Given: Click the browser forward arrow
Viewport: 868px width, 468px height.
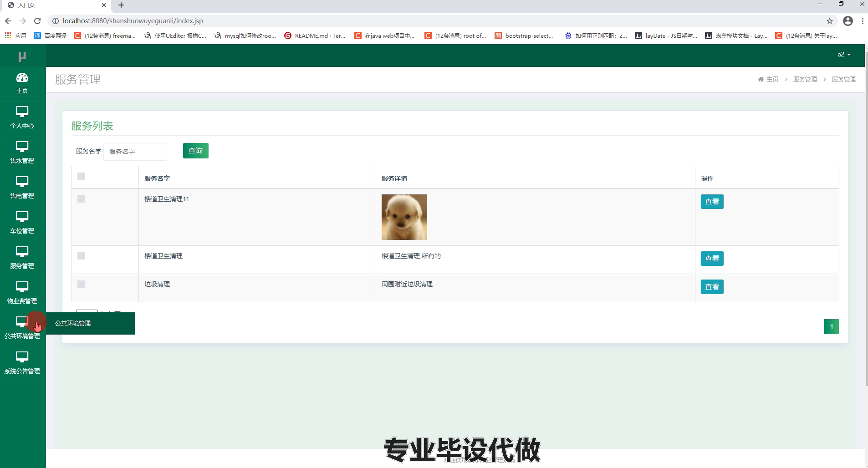Looking at the screenshot, I should click(23, 21).
